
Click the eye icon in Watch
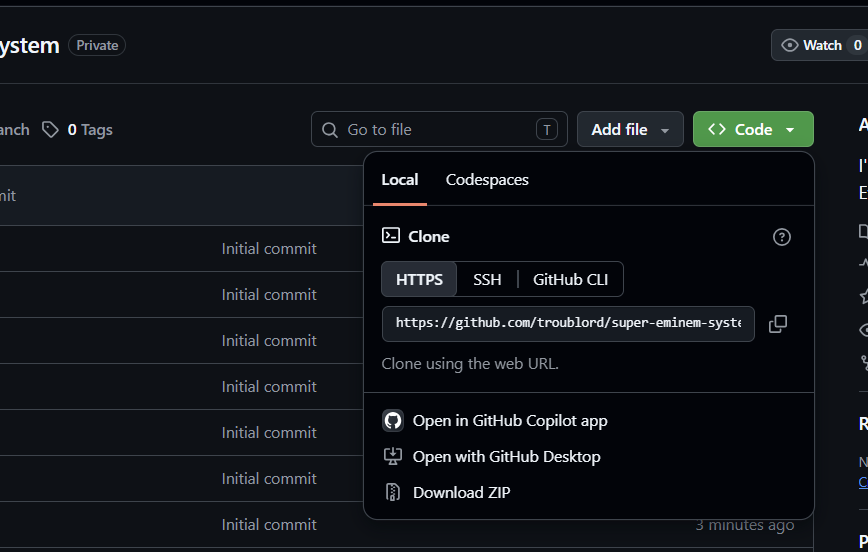(789, 45)
